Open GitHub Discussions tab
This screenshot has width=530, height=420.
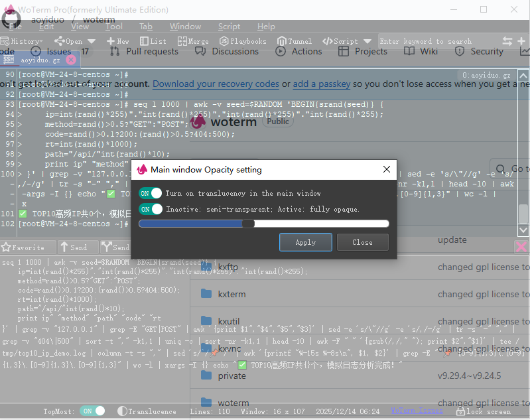pyautogui.click(x=227, y=51)
